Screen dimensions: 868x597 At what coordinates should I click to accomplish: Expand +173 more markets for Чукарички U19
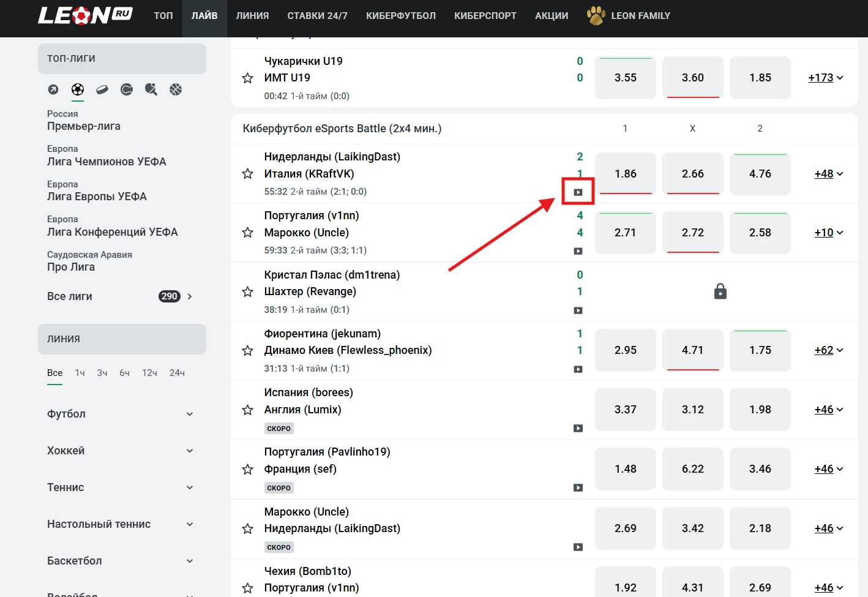[x=825, y=78]
